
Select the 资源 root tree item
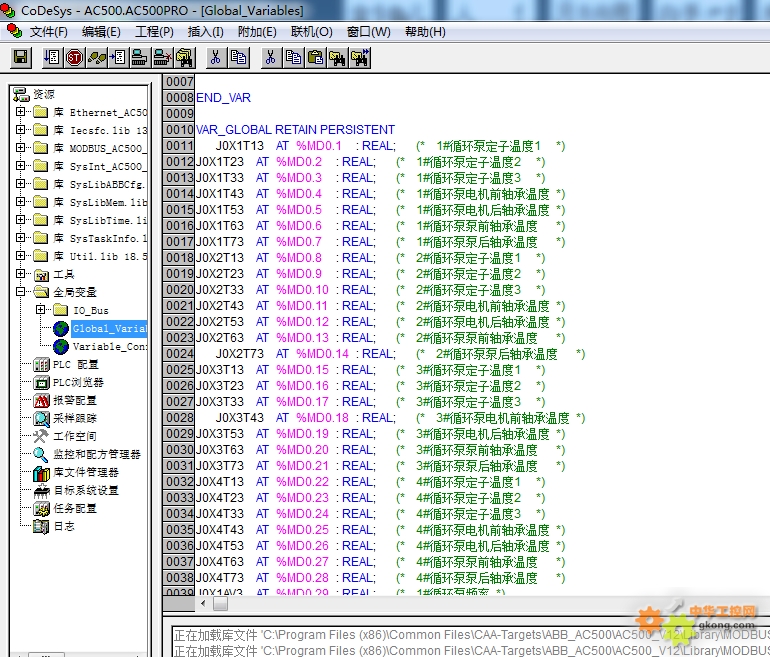point(44,94)
